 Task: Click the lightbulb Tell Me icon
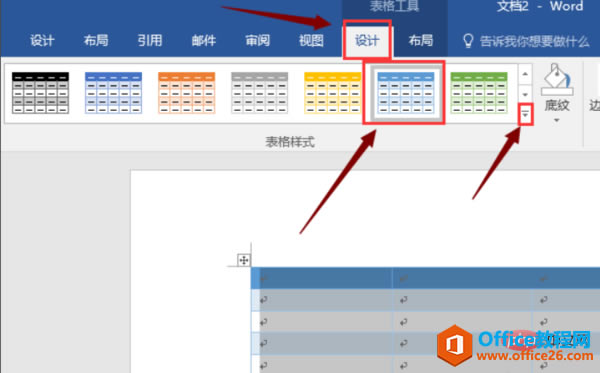[468, 41]
